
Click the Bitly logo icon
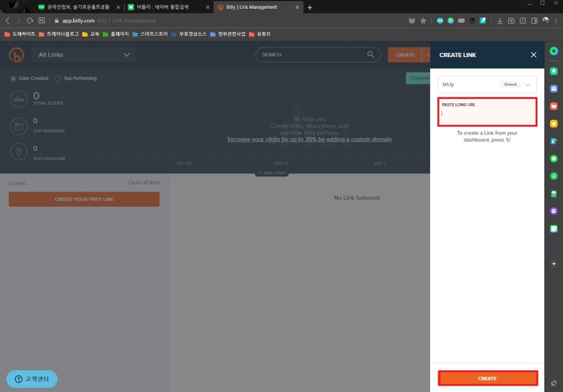[16, 55]
